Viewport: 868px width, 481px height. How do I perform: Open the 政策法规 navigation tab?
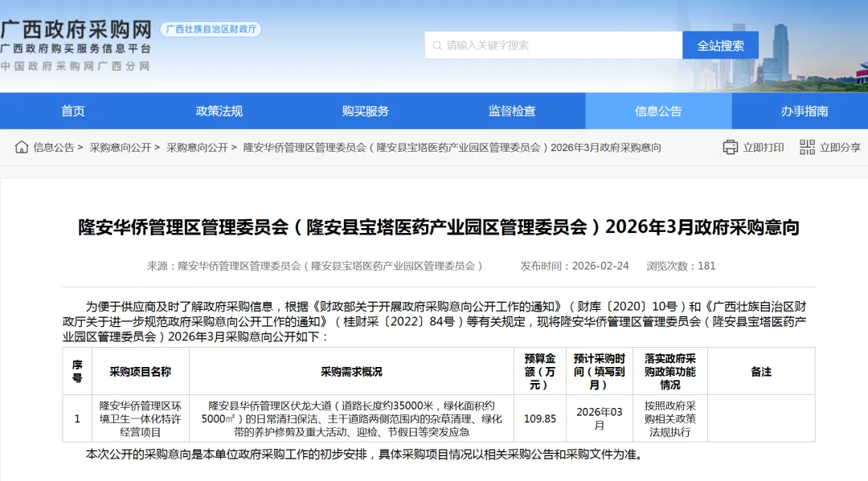pos(219,111)
